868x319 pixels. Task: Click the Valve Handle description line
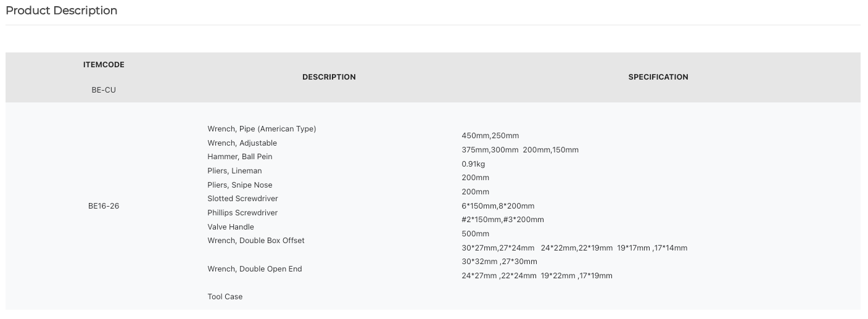[x=231, y=227]
